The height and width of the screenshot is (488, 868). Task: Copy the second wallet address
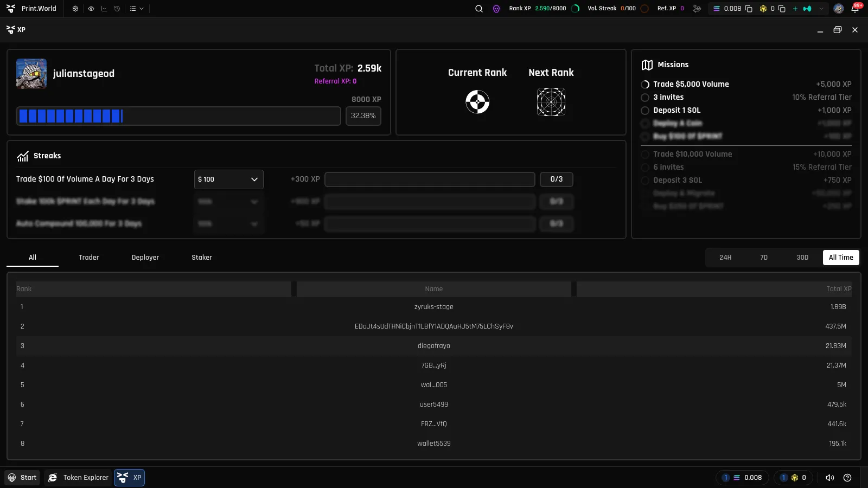pos(782,9)
